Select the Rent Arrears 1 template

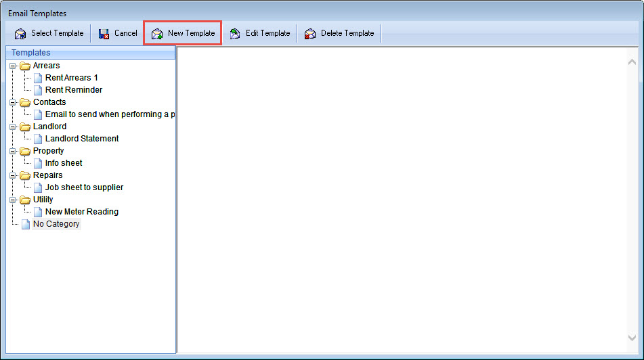point(72,78)
